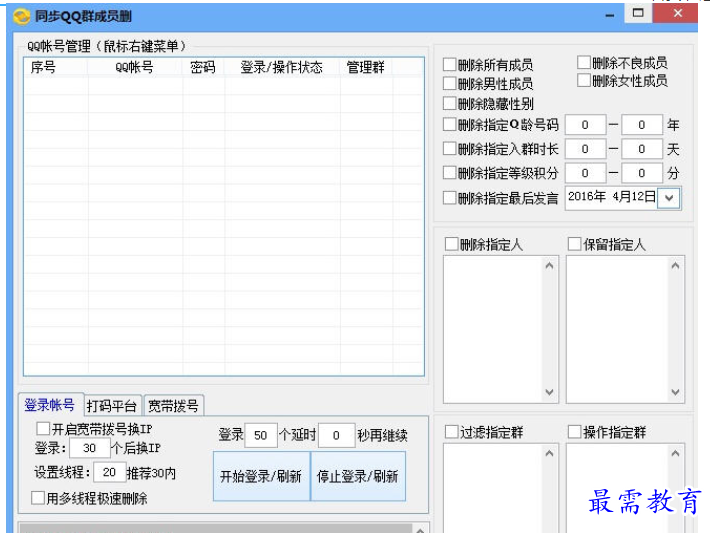The image size is (710, 533).
Task: Click 等级积分 minimum points field
Action: click(585, 173)
